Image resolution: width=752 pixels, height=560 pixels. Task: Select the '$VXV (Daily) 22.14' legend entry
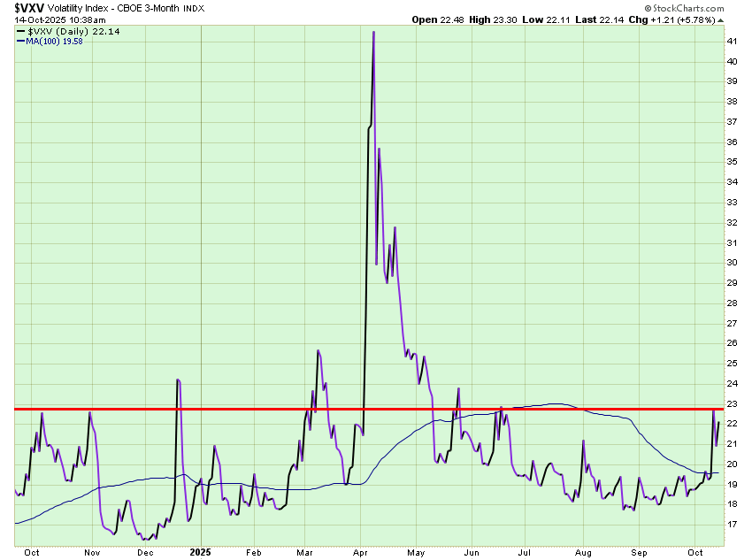73,32
